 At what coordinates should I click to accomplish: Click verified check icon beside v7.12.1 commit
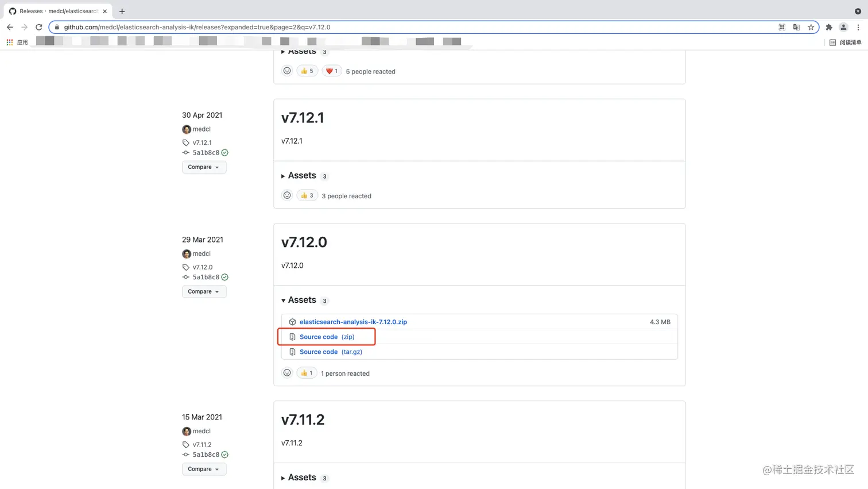pyautogui.click(x=224, y=153)
